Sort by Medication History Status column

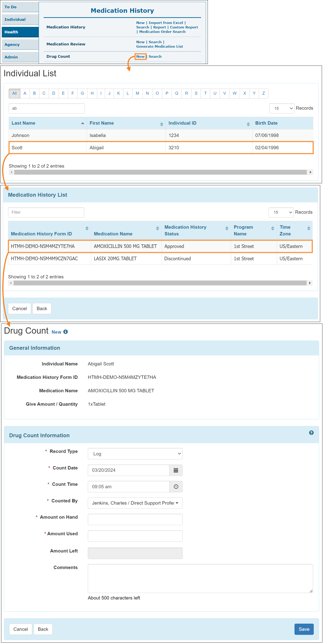[x=196, y=230]
